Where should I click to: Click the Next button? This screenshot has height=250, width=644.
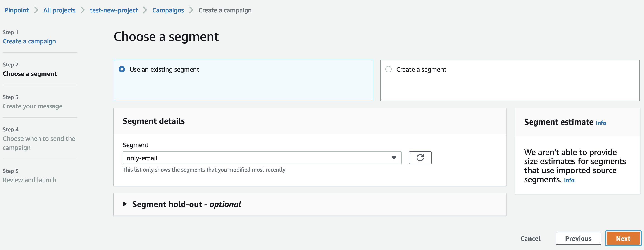pos(623,238)
